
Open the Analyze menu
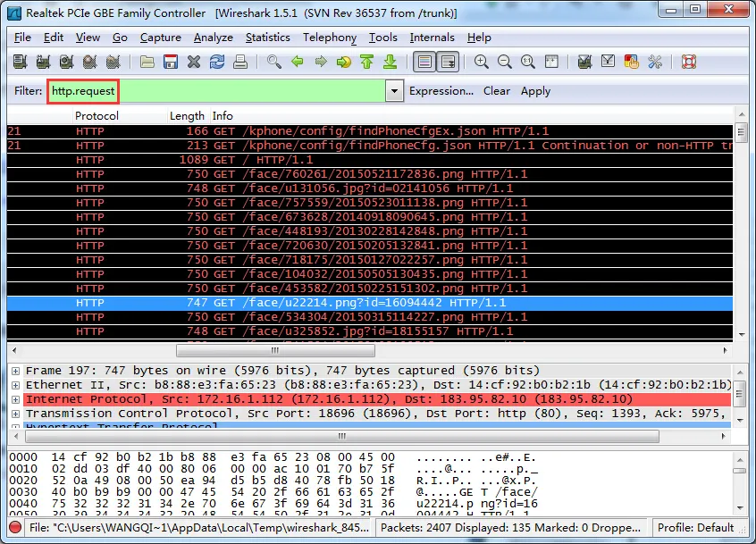pyautogui.click(x=213, y=38)
